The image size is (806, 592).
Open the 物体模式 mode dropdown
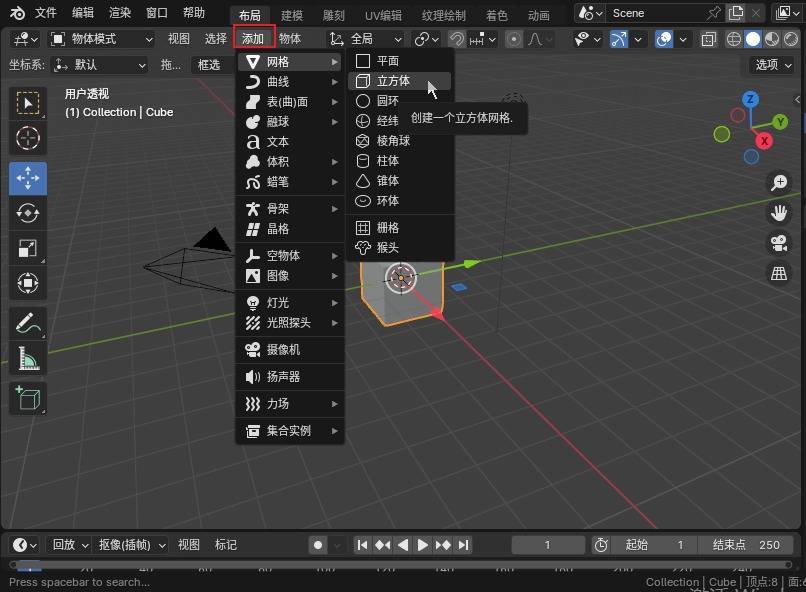tap(101, 39)
